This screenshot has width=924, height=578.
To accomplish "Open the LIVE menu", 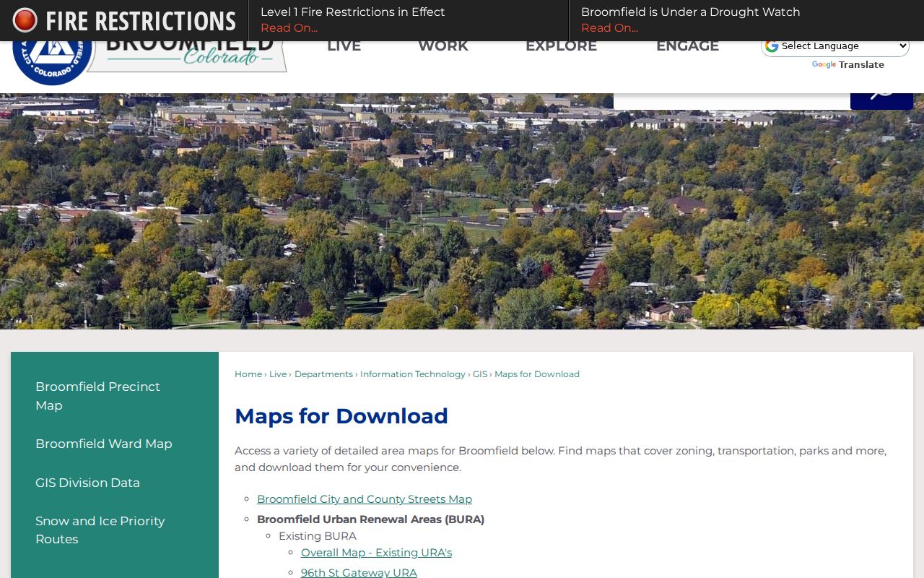I will [x=344, y=46].
